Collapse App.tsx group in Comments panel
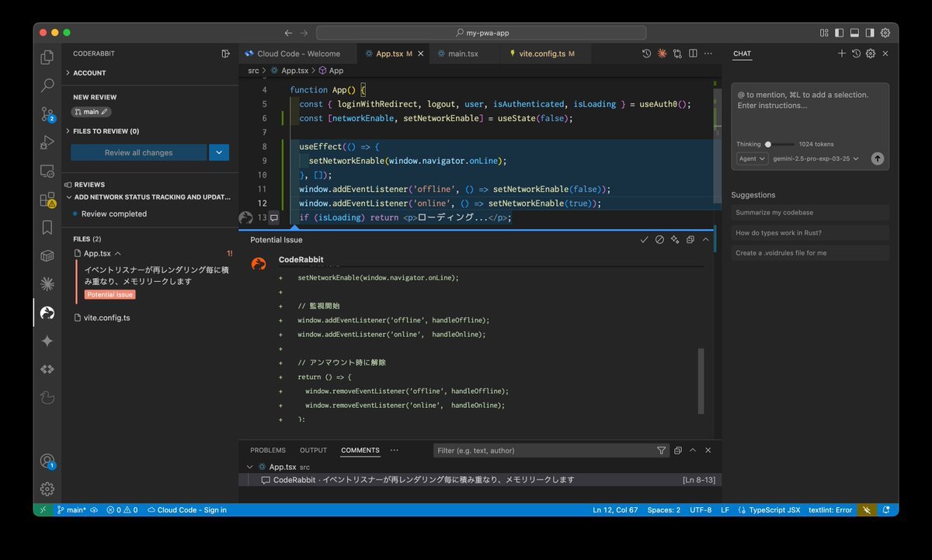This screenshot has width=932, height=560. pyautogui.click(x=250, y=467)
